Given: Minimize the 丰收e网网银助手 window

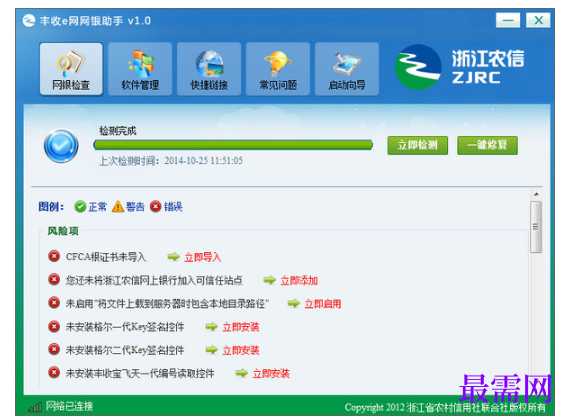Looking at the screenshot, I should (508, 20).
